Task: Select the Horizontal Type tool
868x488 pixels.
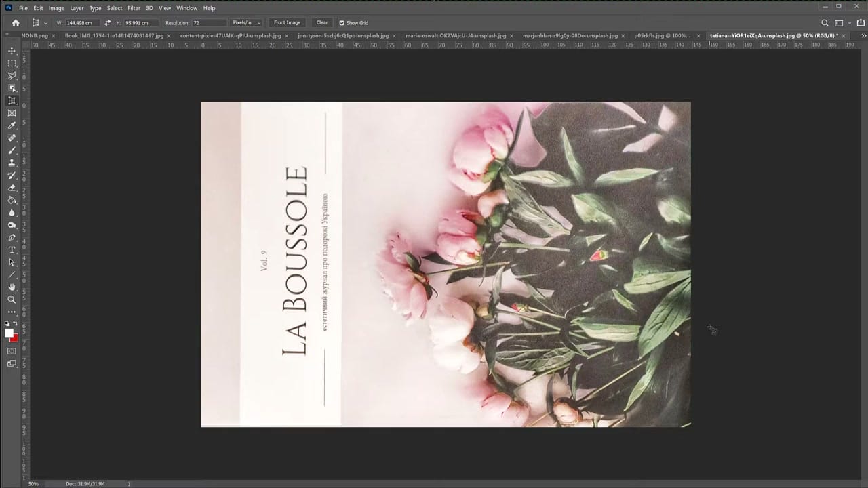Action: tap(12, 250)
